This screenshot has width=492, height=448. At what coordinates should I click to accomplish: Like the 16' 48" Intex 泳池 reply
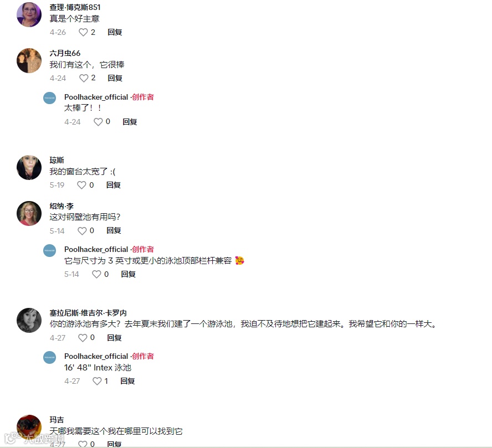pos(97,381)
